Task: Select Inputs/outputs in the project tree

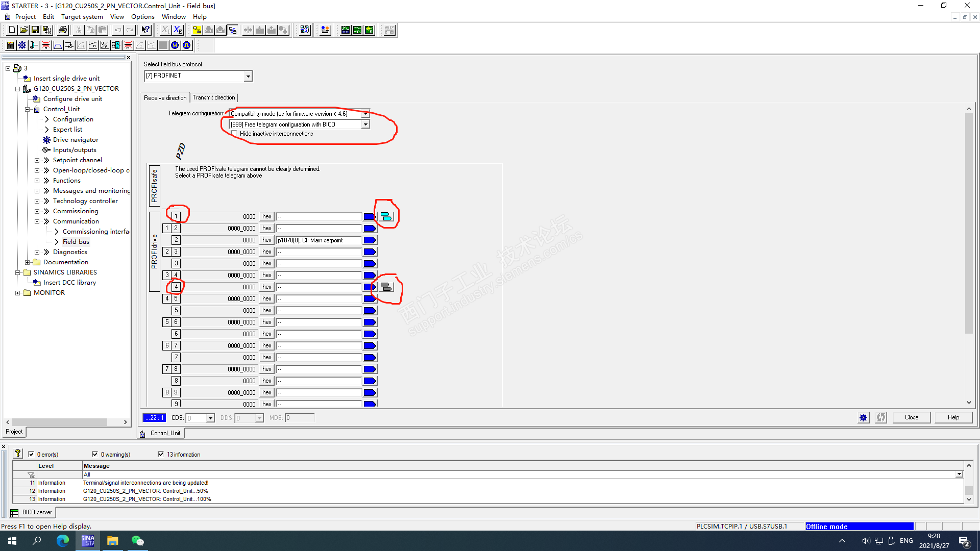Action: tap(75, 150)
